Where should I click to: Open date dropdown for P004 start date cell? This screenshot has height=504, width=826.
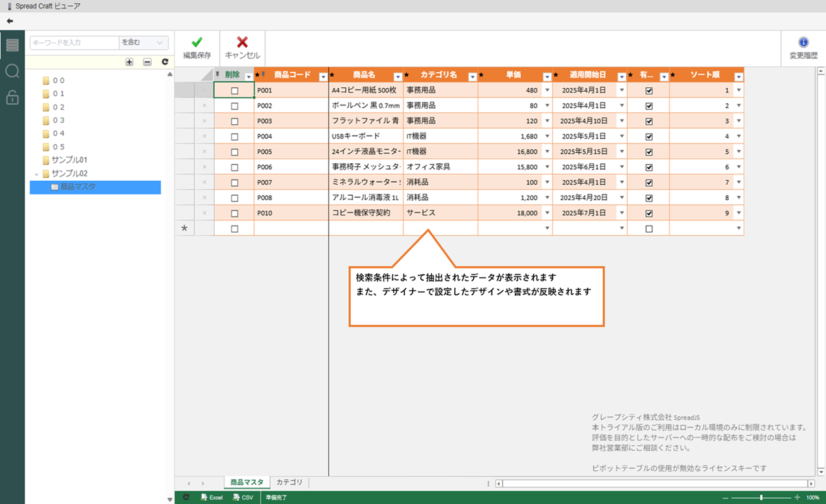coord(622,137)
